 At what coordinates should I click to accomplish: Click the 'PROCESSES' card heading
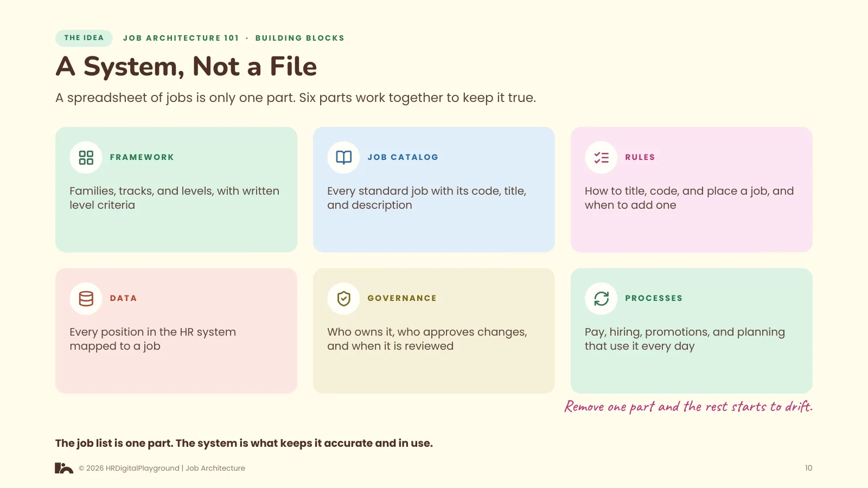pos(654,298)
